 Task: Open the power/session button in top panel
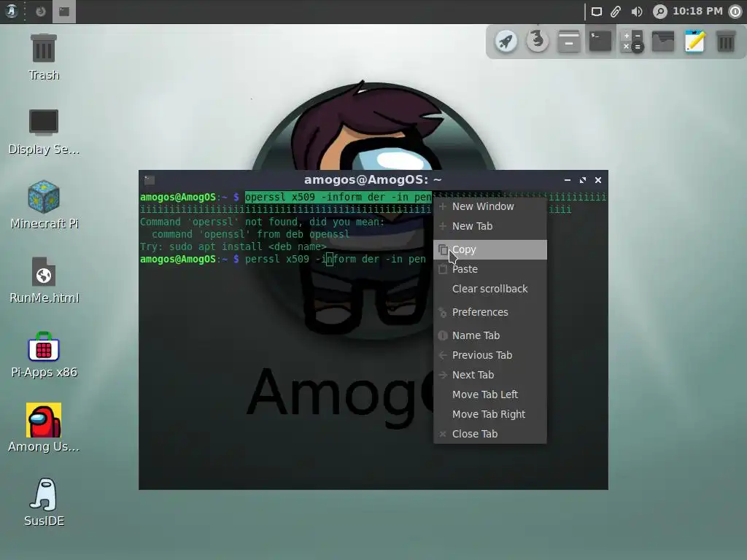coord(735,12)
